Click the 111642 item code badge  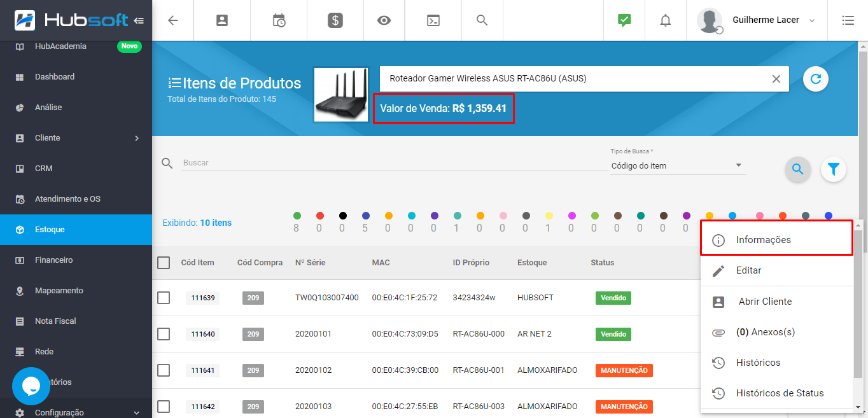tap(203, 407)
